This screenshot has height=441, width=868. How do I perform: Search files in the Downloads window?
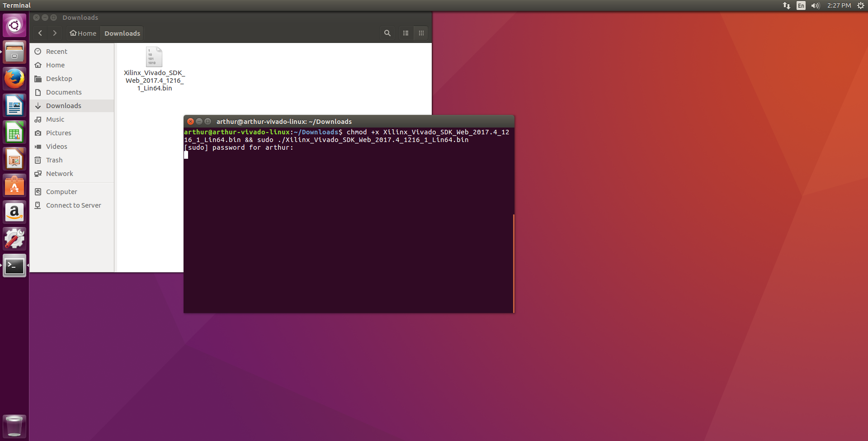click(x=387, y=33)
